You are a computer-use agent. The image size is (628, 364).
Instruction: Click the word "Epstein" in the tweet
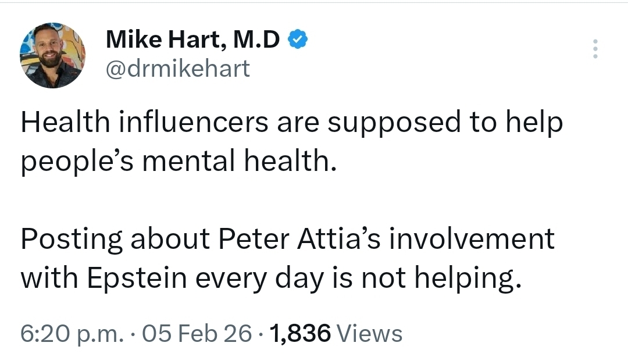tap(138, 279)
